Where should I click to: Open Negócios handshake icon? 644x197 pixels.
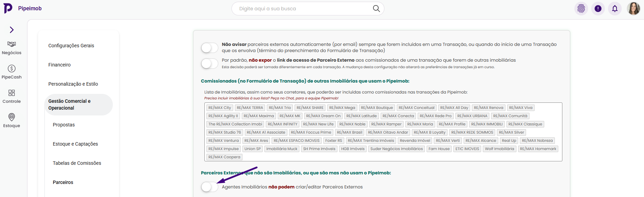12,44
